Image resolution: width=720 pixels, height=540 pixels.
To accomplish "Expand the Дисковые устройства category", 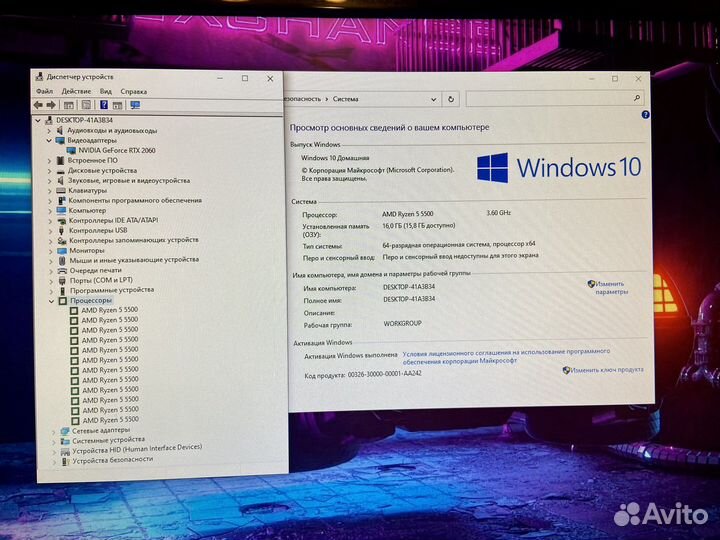I will click(50, 171).
